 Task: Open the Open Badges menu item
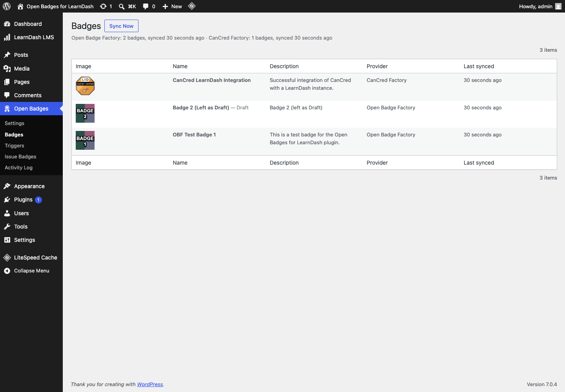pyautogui.click(x=31, y=109)
